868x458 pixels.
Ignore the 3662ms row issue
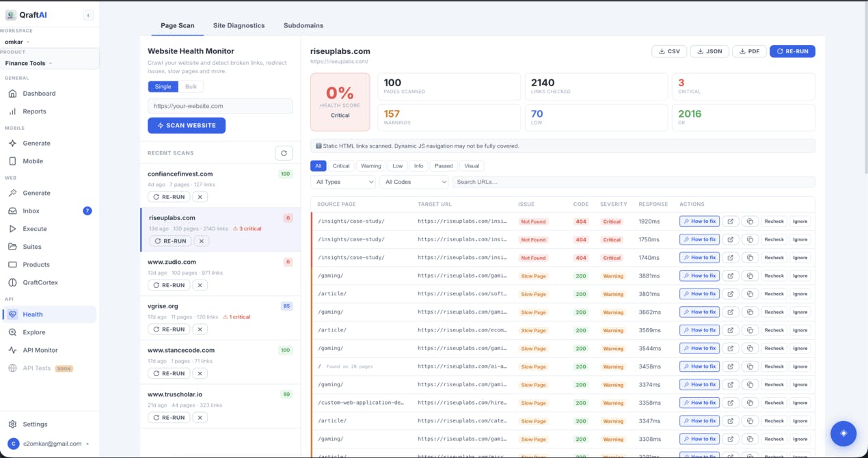coord(800,312)
